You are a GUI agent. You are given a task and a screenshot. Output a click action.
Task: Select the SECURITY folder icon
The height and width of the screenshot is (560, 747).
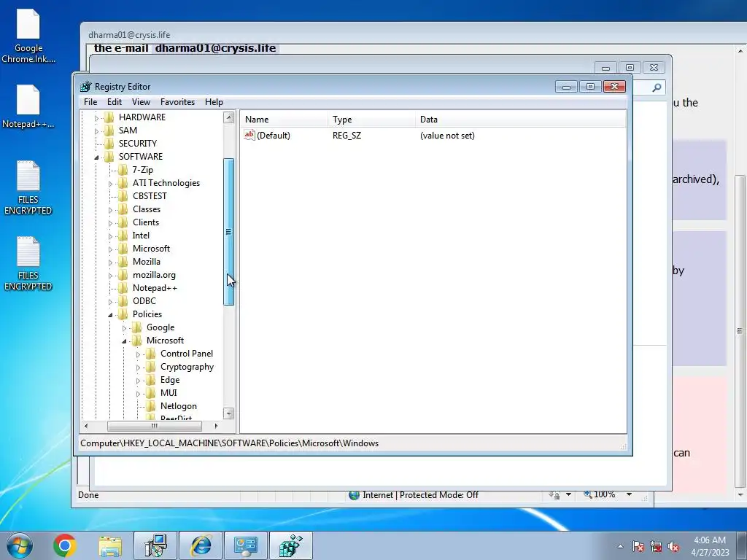point(109,144)
